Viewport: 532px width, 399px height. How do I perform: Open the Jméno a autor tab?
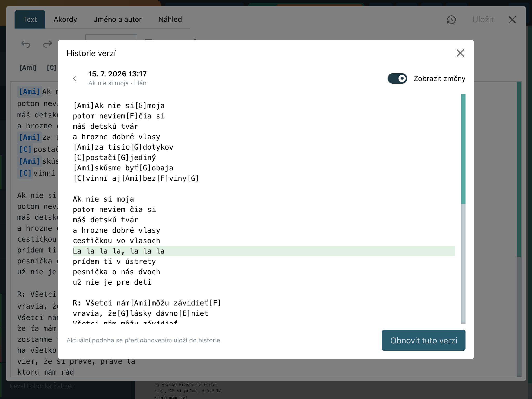118,19
